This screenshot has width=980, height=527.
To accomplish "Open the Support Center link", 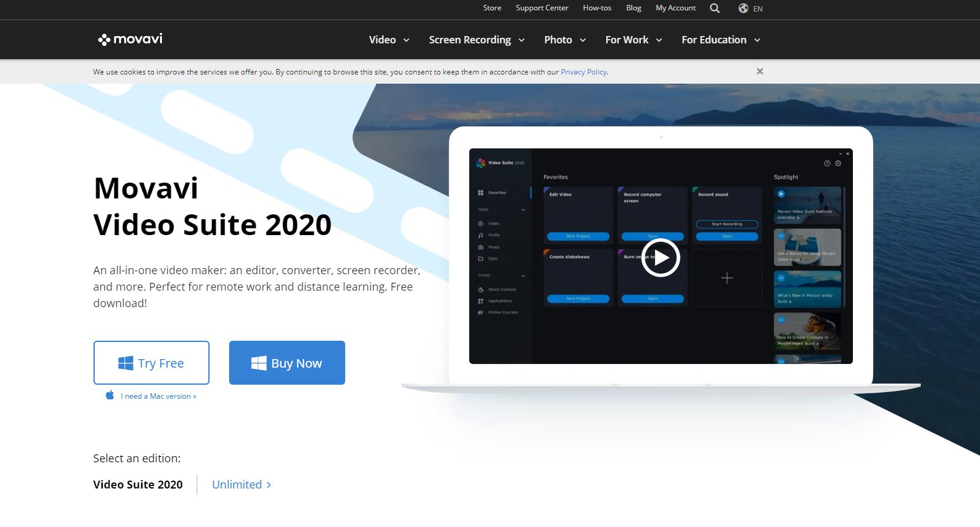I will click(542, 8).
